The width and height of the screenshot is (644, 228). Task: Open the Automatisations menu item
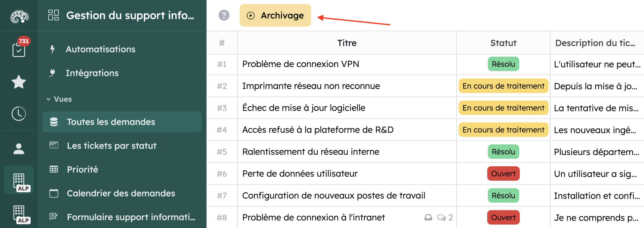pos(100,49)
